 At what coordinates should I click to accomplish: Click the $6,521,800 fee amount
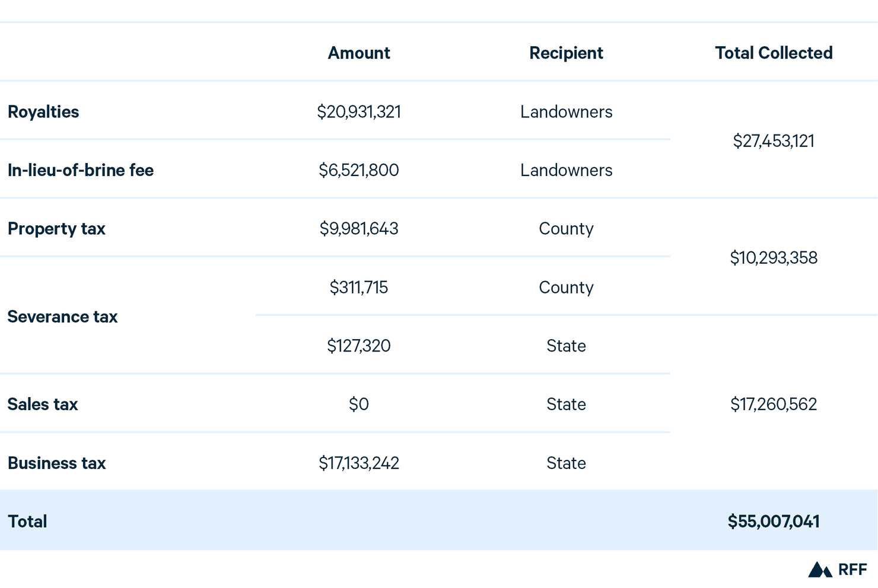click(x=359, y=170)
